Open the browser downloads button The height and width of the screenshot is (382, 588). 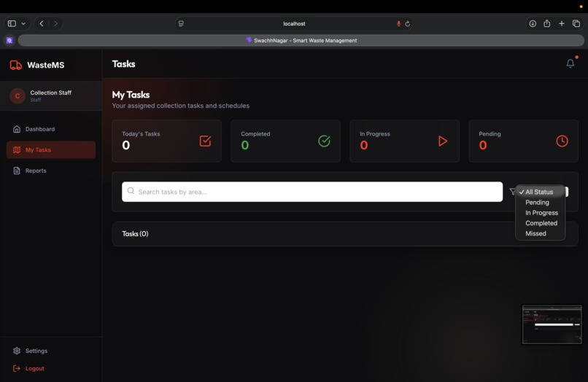click(533, 23)
